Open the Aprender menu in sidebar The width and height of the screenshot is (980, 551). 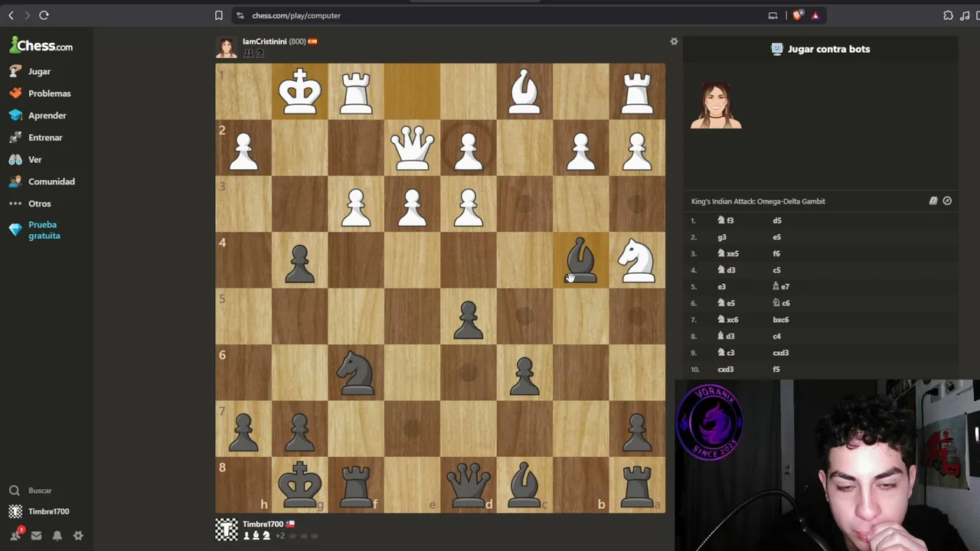[47, 116]
